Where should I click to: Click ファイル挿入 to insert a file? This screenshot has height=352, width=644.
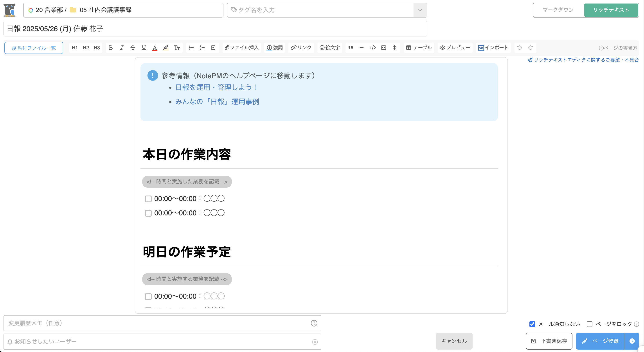pyautogui.click(x=241, y=48)
